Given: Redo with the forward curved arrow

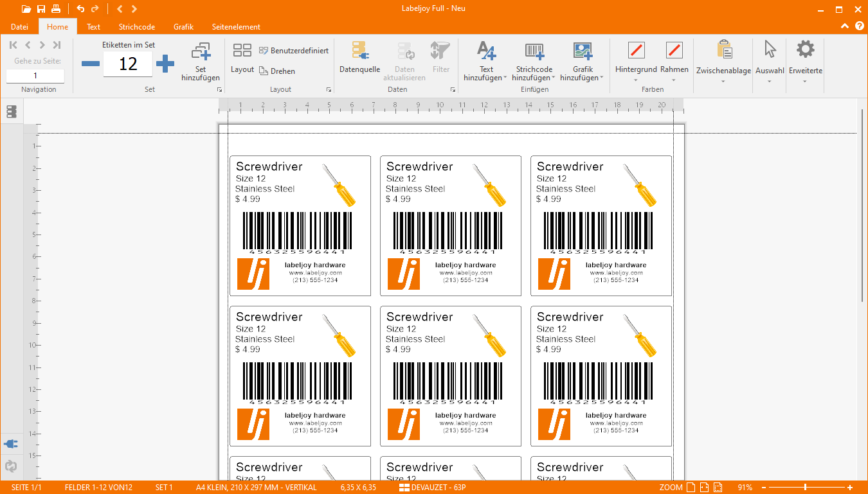Looking at the screenshot, I should (95, 9).
